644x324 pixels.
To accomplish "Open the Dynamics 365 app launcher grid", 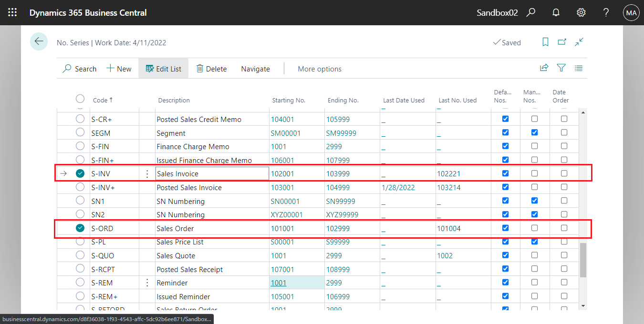I will [x=12, y=12].
